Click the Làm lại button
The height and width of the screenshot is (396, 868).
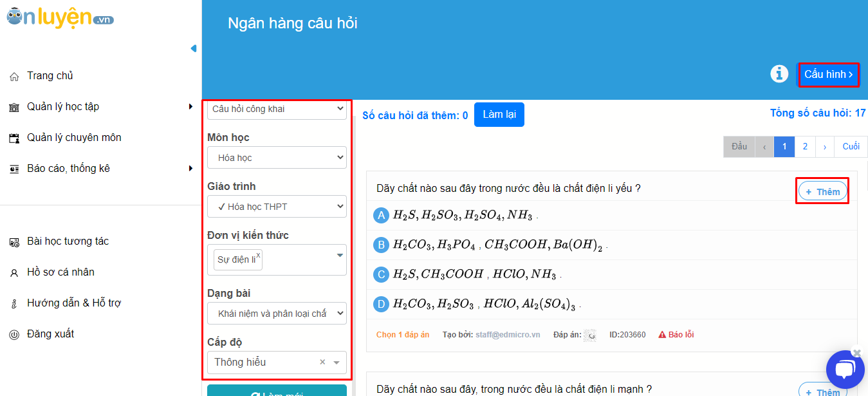[x=499, y=115]
